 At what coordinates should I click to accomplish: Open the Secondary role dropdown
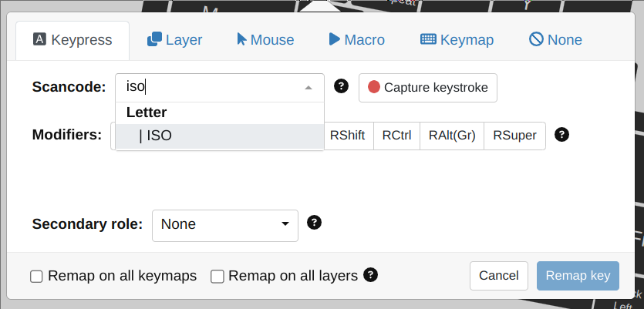[x=225, y=225]
